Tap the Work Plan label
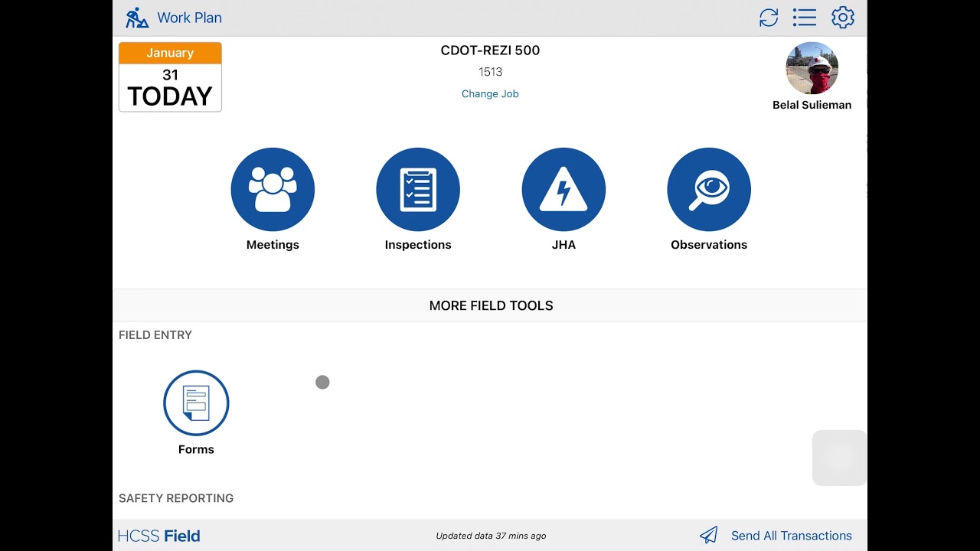Viewport: 980px width, 551px height. (189, 18)
